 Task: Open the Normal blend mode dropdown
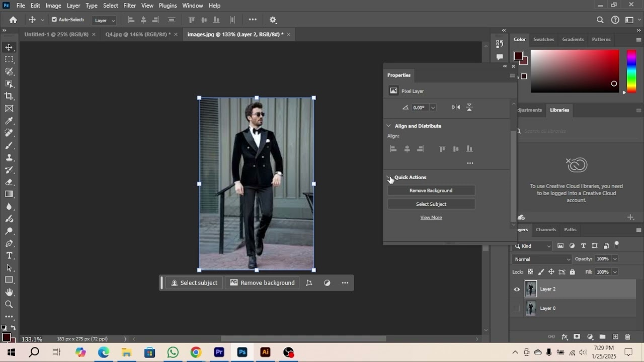pos(542,259)
